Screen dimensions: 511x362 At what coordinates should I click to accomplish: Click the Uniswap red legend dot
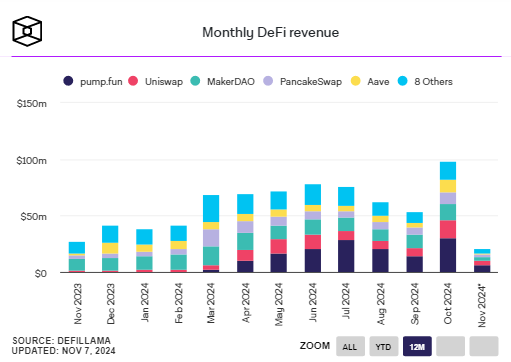pos(133,81)
